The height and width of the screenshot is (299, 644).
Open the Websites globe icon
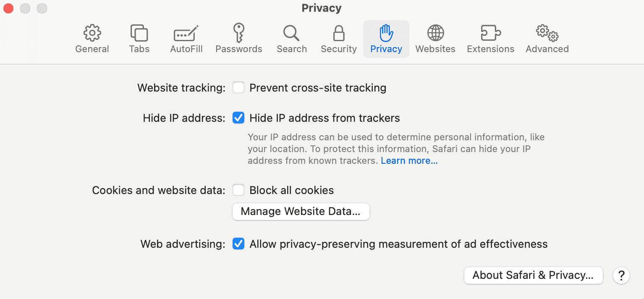point(435,33)
